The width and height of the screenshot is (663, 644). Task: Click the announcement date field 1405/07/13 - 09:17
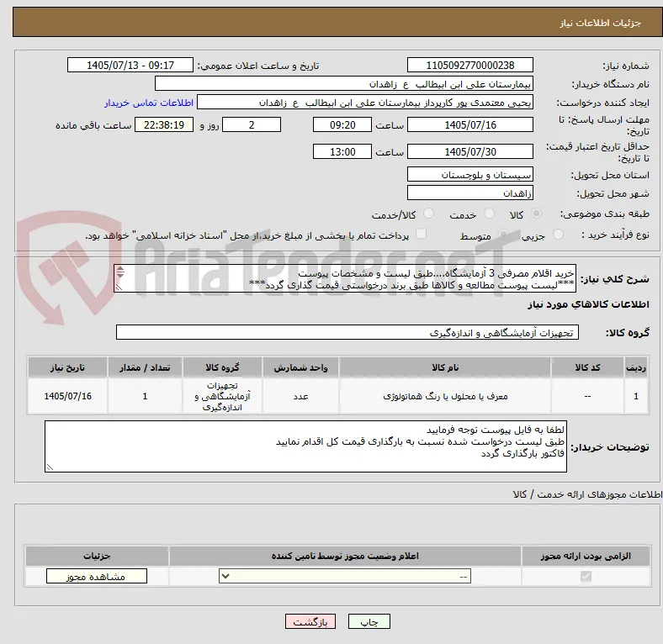[130, 65]
